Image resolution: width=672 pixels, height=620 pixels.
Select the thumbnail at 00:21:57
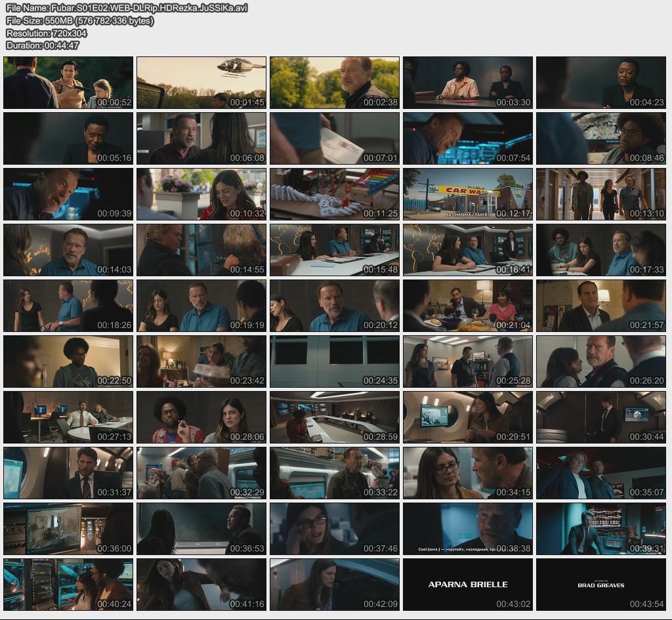click(601, 306)
